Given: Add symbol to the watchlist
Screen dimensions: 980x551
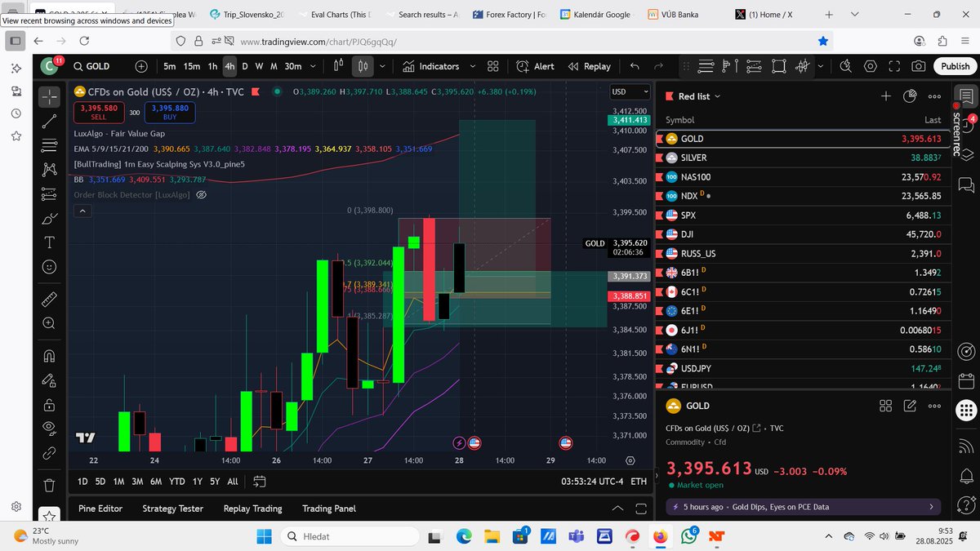Looking at the screenshot, I should tap(885, 96).
